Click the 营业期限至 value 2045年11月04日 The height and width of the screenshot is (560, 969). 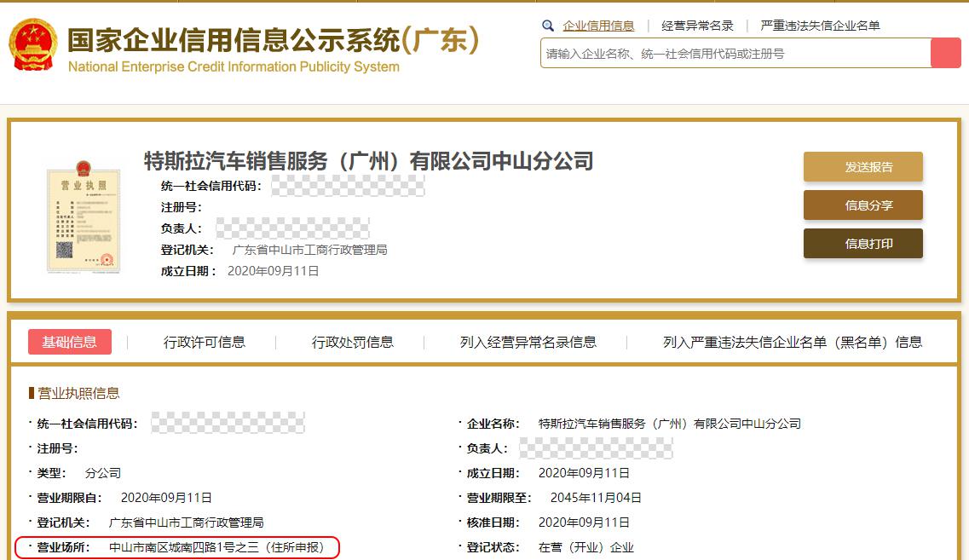[596, 498]
